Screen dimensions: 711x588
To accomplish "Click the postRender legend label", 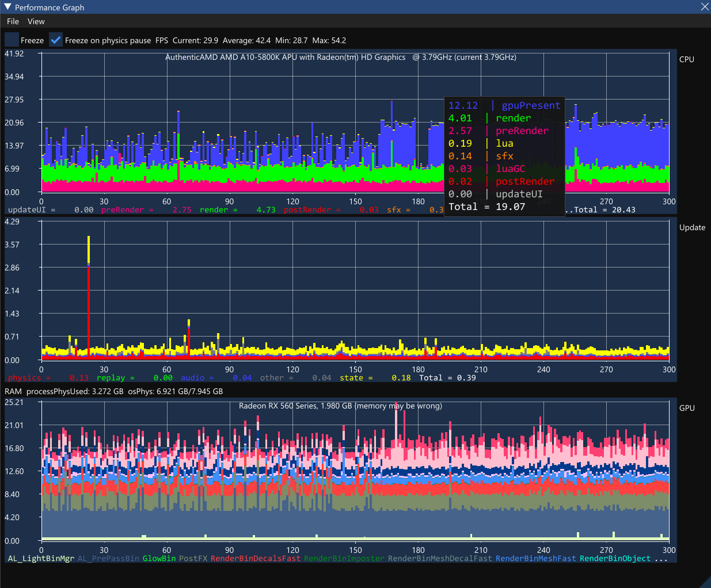I will (x=307, y=210).
